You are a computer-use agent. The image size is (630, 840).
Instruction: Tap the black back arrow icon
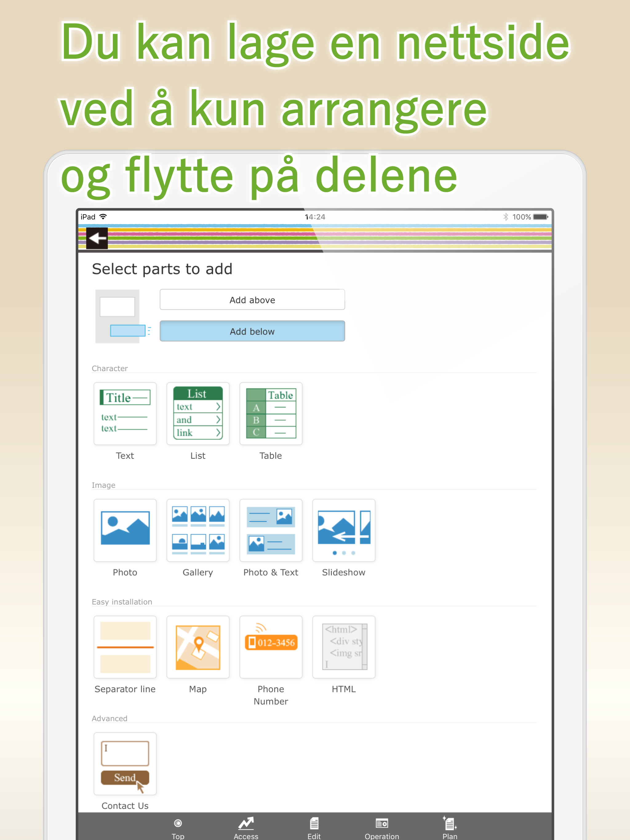(x=97, y=238)
